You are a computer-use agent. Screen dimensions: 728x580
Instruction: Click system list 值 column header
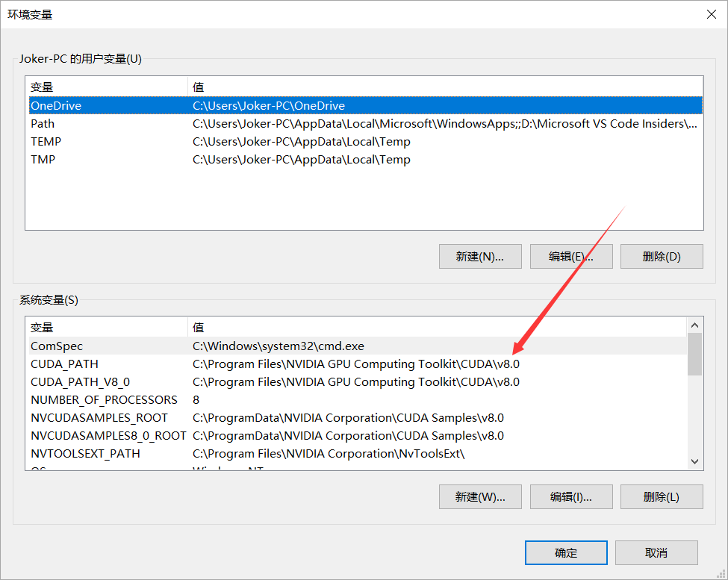437,328
